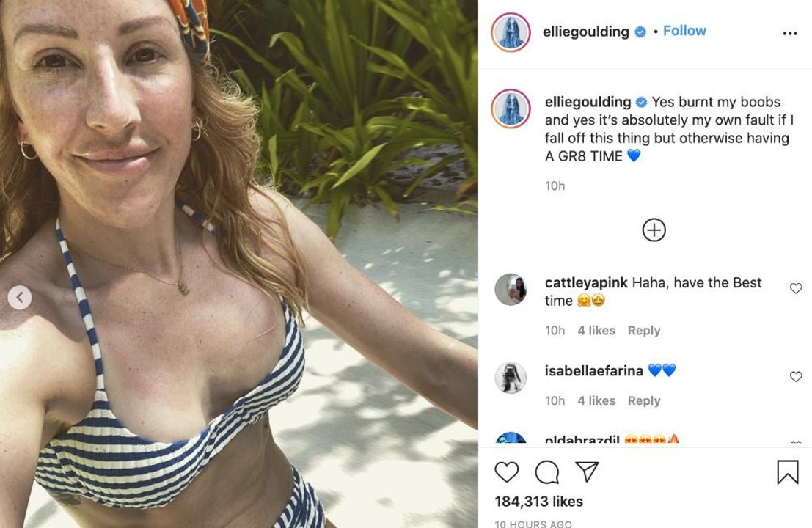Image resolution: width=812 pixels, height=528 pixels.
Task: Save post with bookmark icon
Action: point(788,472)
